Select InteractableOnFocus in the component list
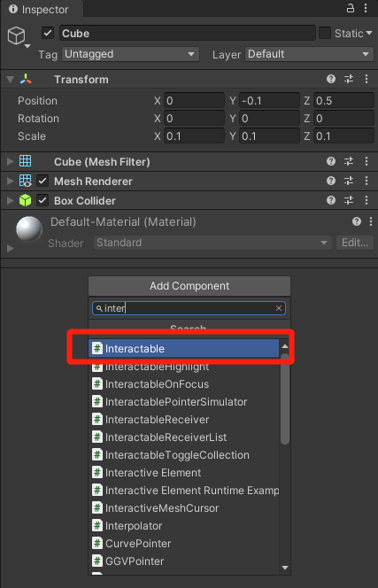The image size is (378, 588). [184, 384]
